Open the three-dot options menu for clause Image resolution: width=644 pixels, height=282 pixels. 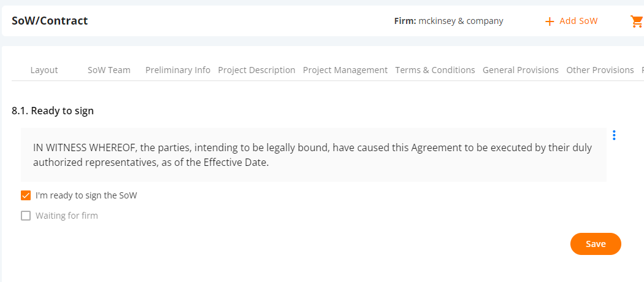614,135
